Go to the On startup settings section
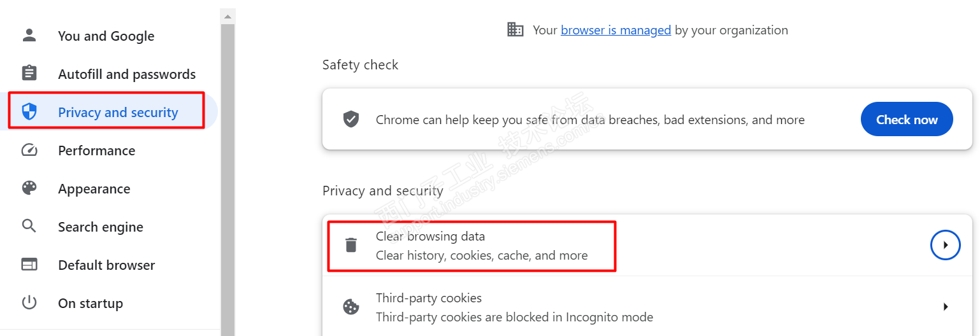Screen dimensions: 980x336 coord(90,304)
